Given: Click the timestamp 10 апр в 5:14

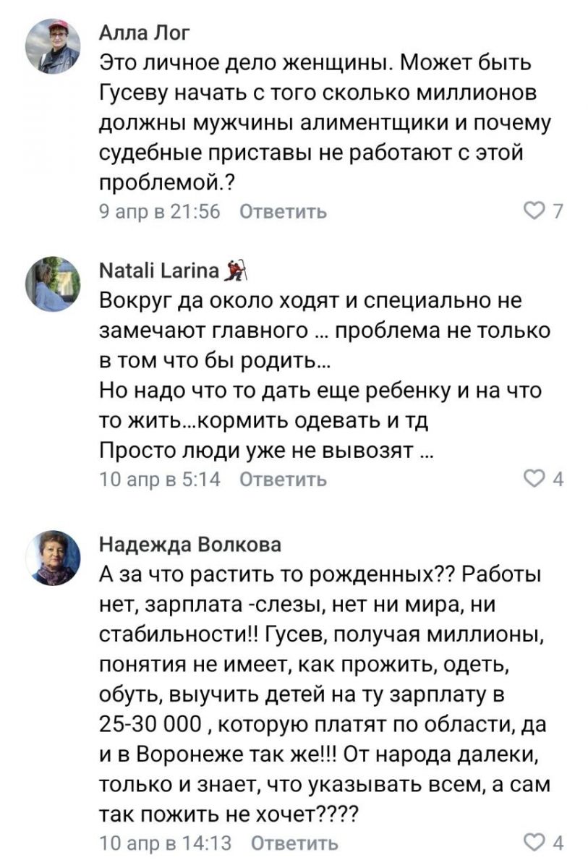Looking at the screenshot, I should coord(159,480).
